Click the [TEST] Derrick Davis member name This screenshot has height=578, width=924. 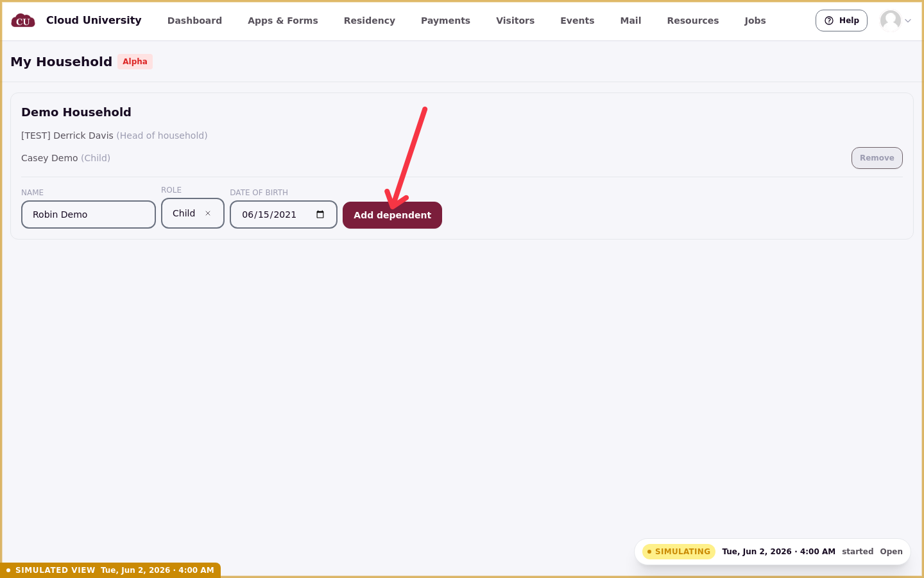click(67, 136)
